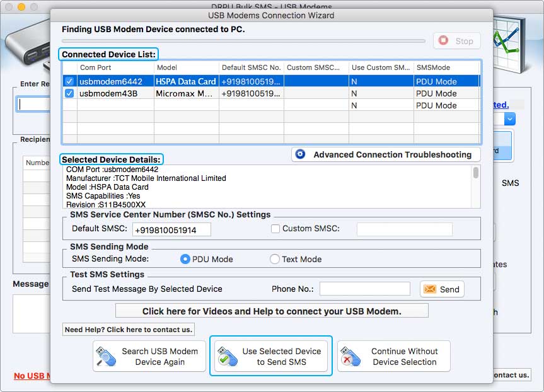The width and height of the screenshot is (544, 392).
Task: Click the Default SMSC number field
Action: 171,229
